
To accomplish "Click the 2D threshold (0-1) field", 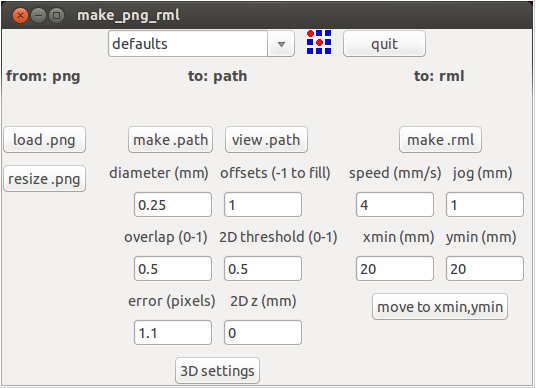I will tap(263, 268).
